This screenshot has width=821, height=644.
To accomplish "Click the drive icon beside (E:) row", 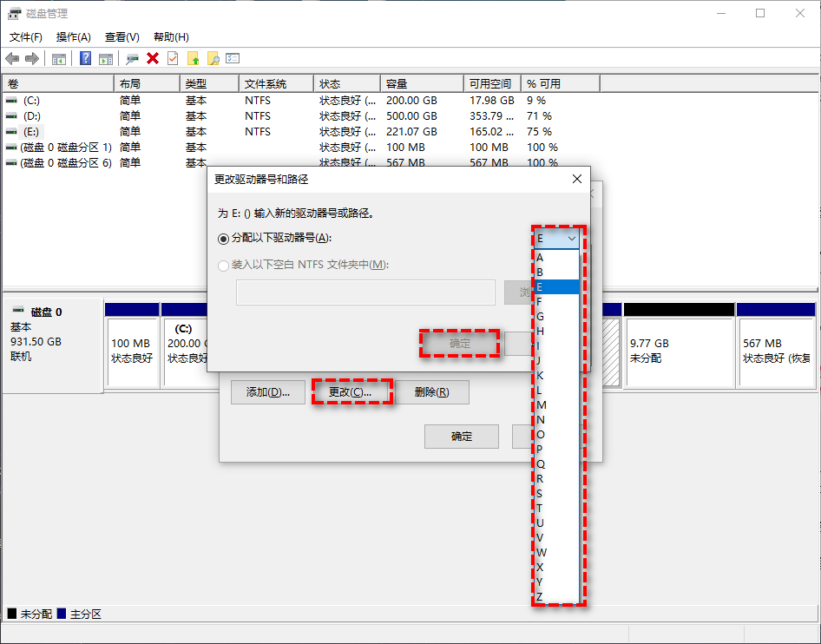I will click(11, 131).
